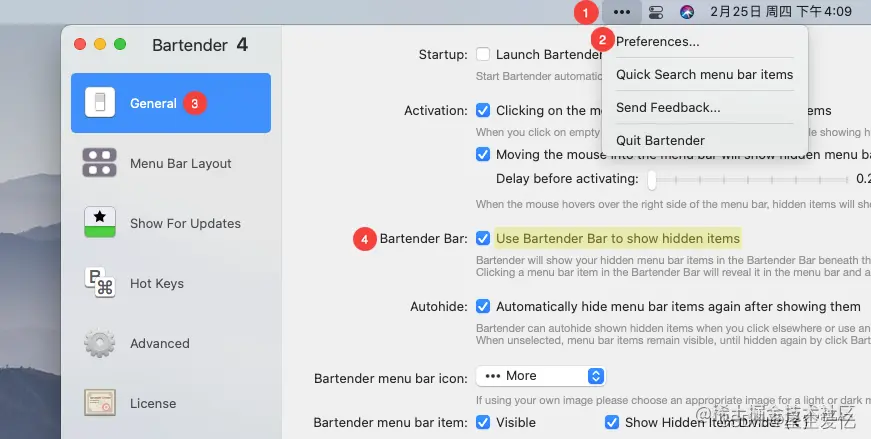The height and width of the screenshot is (439, 871).
Task: Click the Bartender three-dots menu bar icon
Action: (x=622, y=12)
